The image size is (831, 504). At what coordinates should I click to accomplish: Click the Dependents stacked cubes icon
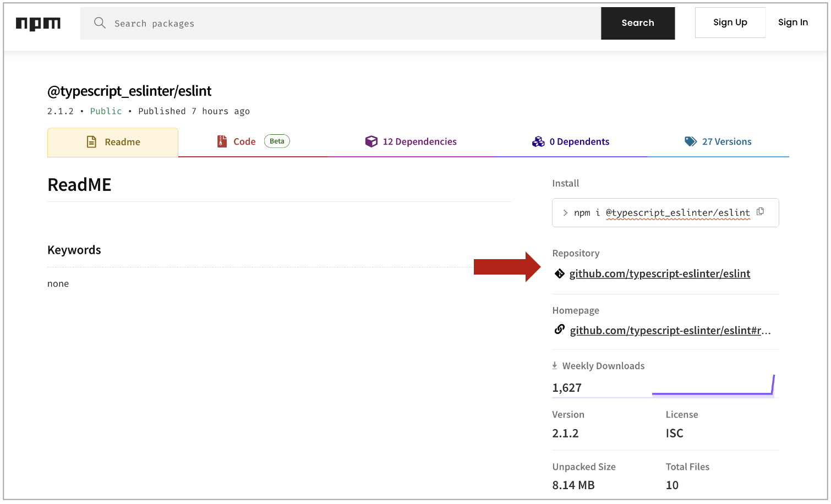[x=538, y=141]
